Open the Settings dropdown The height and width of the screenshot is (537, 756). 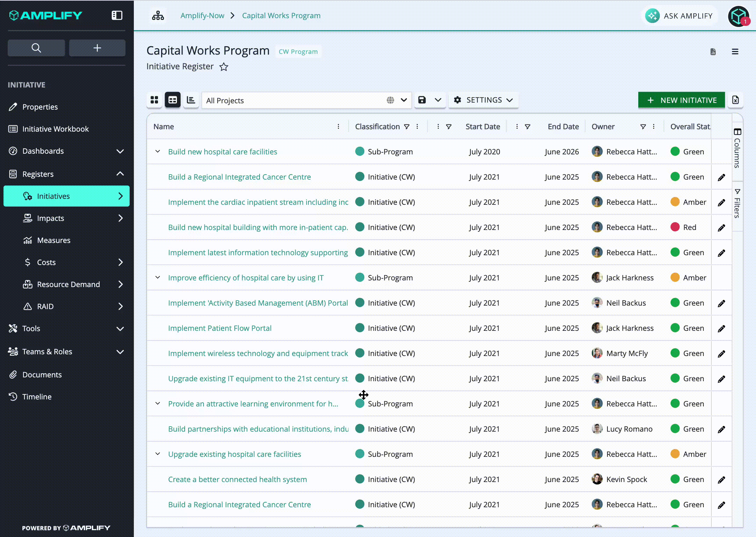[x=483, y=100]
